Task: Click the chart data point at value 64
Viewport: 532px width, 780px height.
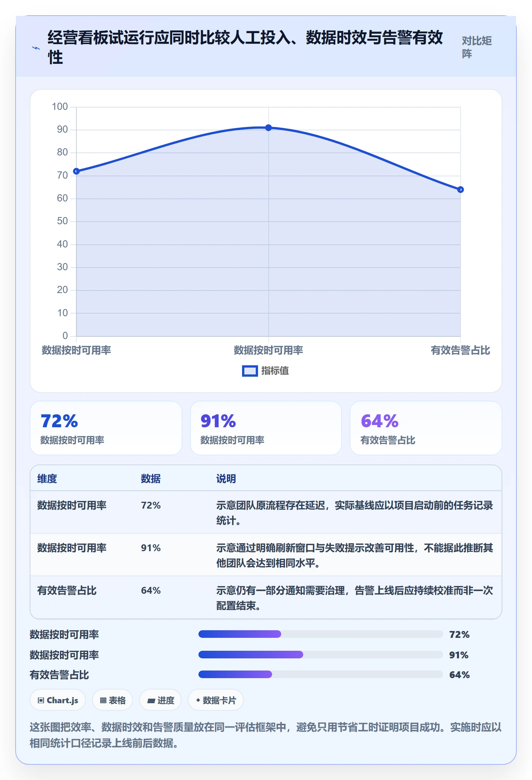Action: [x=461, y=190]
